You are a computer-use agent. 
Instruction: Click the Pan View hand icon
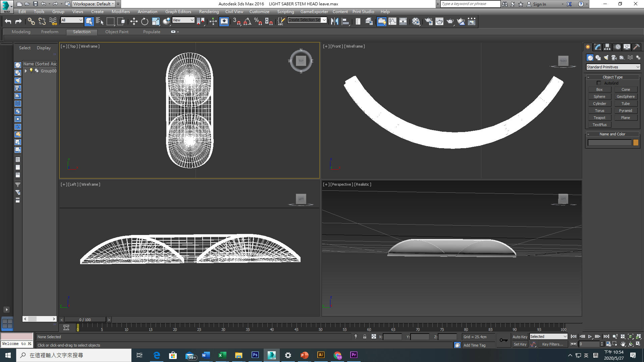pos(623,344)
